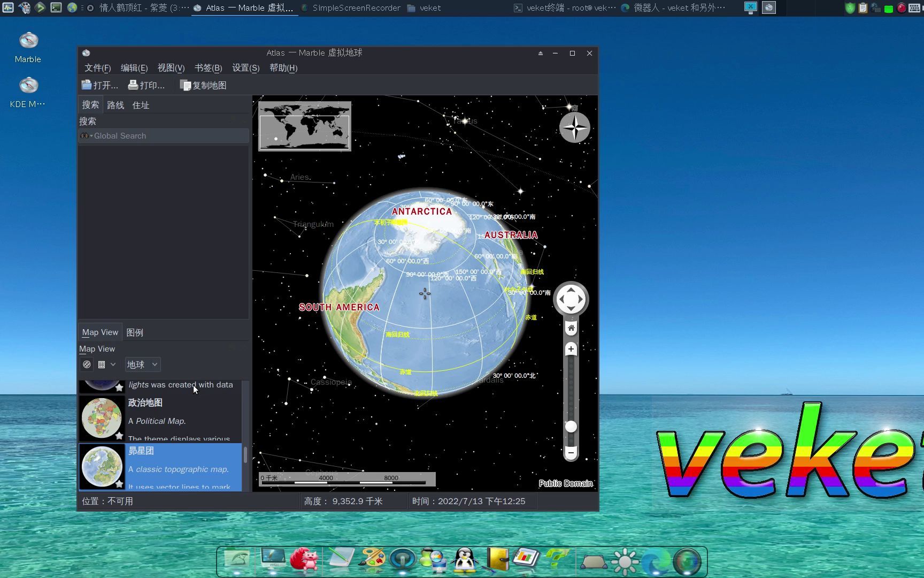
Task: Open the 设置(S) menu
Action: click(x=245, y=68)
